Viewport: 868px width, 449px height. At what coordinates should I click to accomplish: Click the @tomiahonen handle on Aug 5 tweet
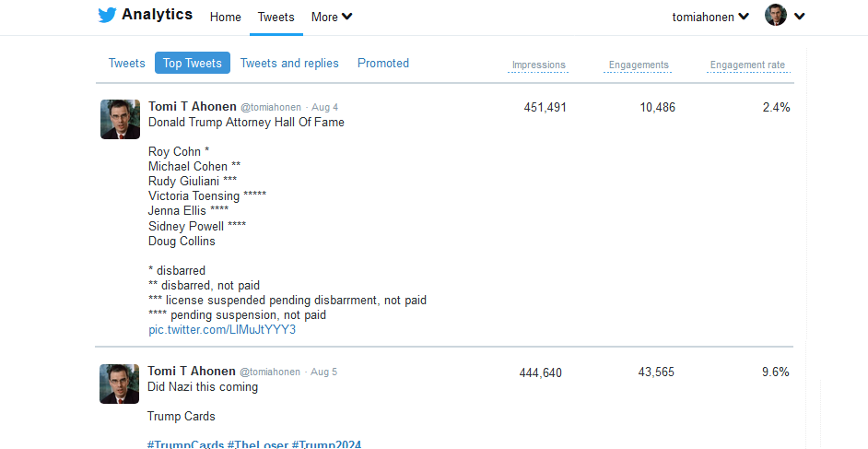point(270,372)
